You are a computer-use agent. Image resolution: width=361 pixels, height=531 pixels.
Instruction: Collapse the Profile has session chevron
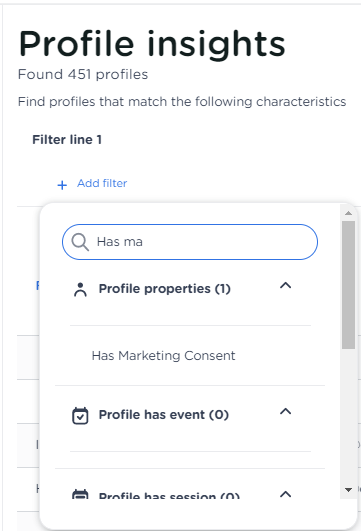[x=285, y=494]
